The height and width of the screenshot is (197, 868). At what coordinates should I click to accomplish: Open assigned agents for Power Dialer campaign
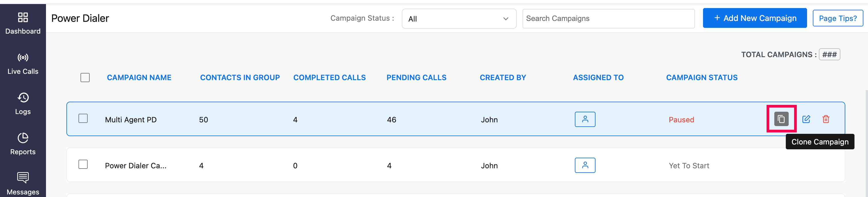(x=585, y=165)
